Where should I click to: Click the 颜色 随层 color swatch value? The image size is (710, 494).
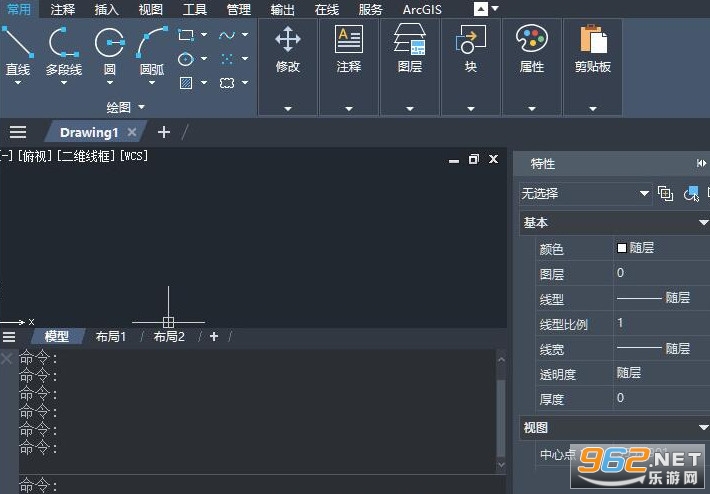pyautogui.click(x=662, y=248)
